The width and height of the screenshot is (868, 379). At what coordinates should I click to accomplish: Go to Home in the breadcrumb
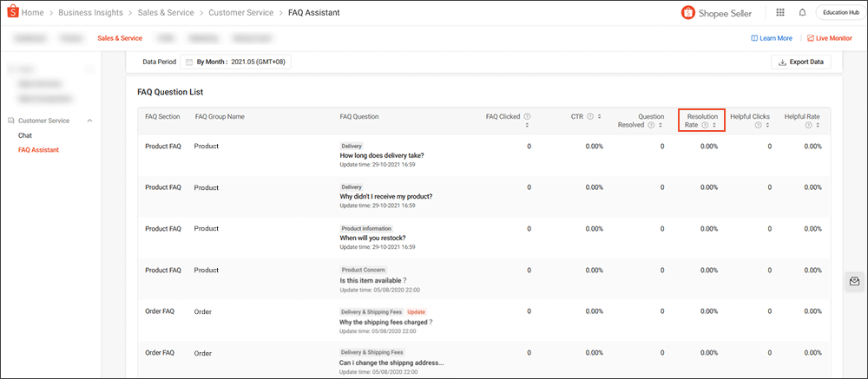point(33,12)
